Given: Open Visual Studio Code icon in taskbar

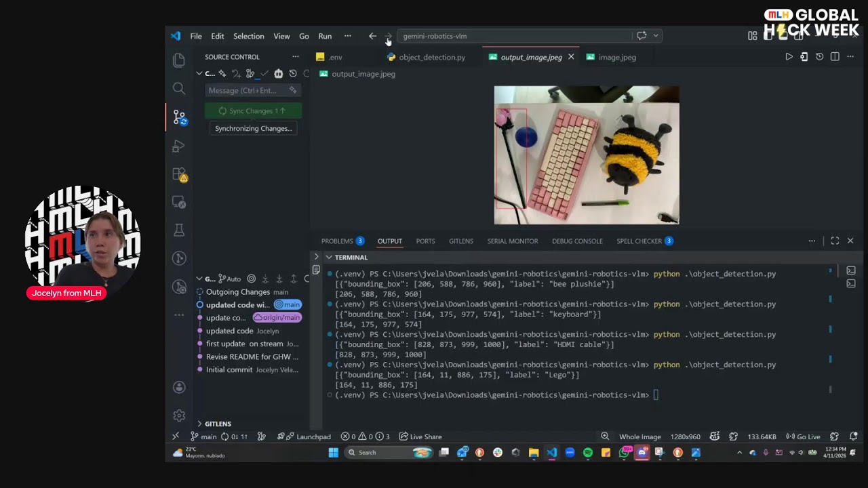Looking at the screenshot, I should pos(551,452).
